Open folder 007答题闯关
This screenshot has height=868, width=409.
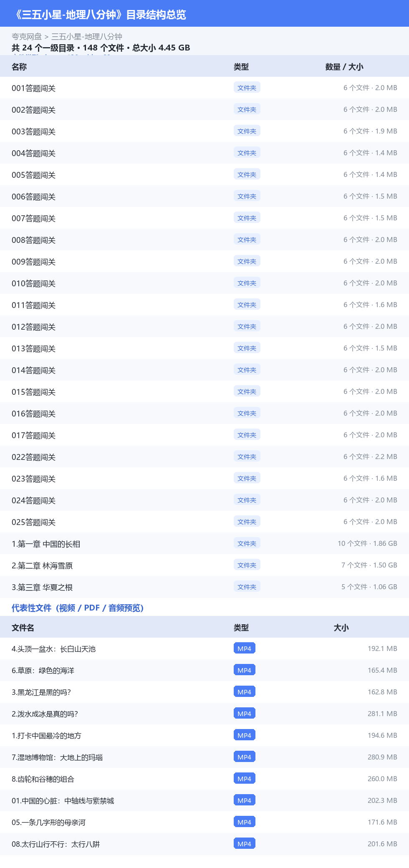(204, 218)
